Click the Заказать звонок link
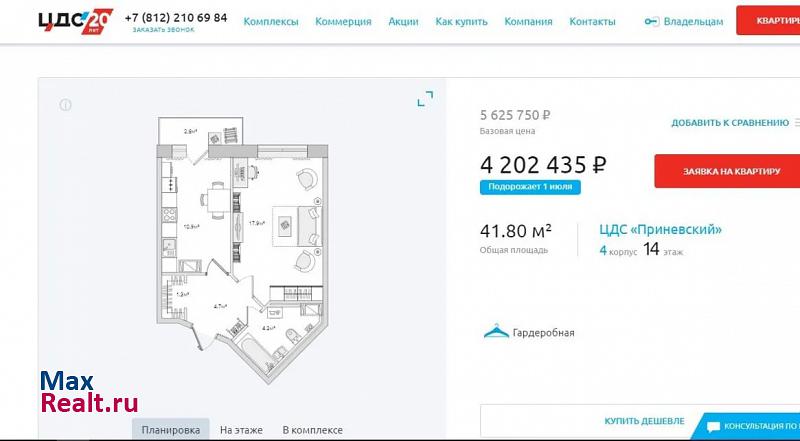The width and height of the screenshot is (800, 441). coord(163,30)
